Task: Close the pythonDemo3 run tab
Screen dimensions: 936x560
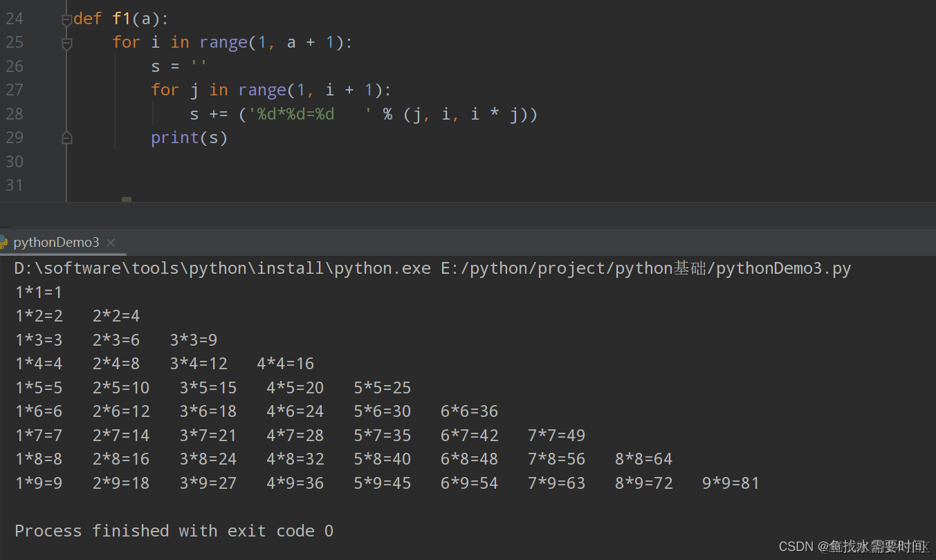Action: pos(111,243)
